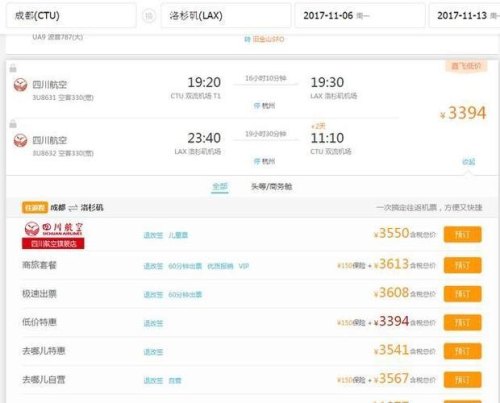Open 退改签 rules for the flagship store fare
The image size is (500, 403).
click(x=153, y=235)
